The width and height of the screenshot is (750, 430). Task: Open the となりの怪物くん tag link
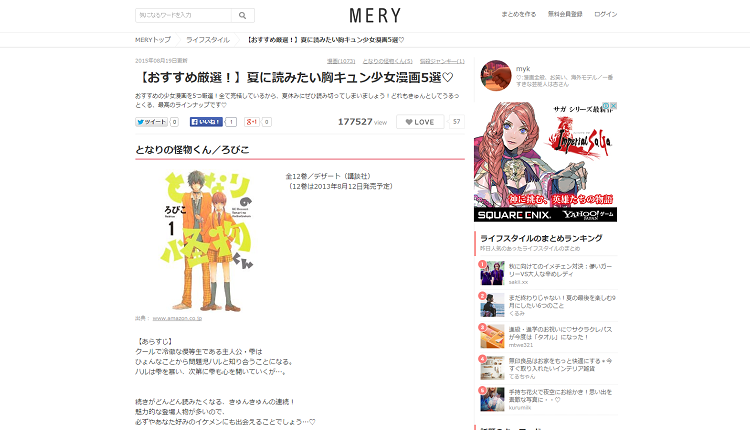(x=387, y=61)
